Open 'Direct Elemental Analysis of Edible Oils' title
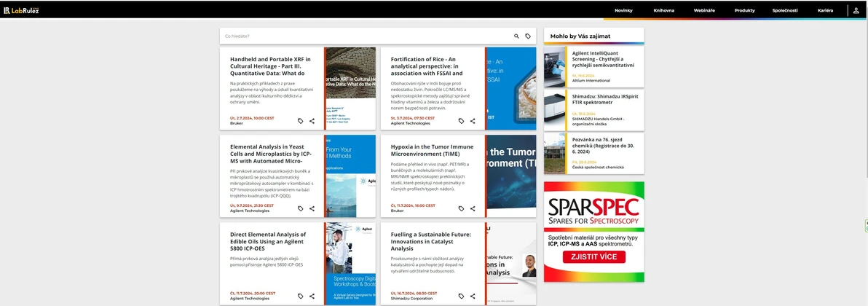This screenshot has width=868, height=306. [x=268, y=241]
